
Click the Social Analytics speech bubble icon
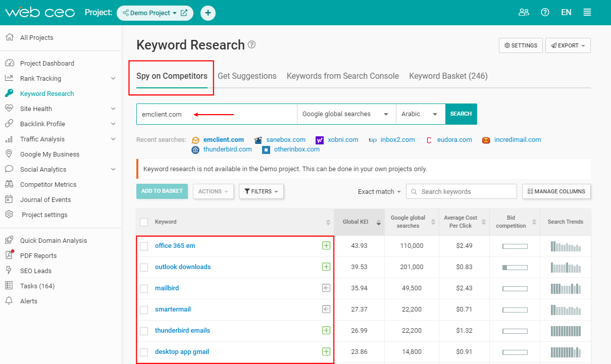9,169
